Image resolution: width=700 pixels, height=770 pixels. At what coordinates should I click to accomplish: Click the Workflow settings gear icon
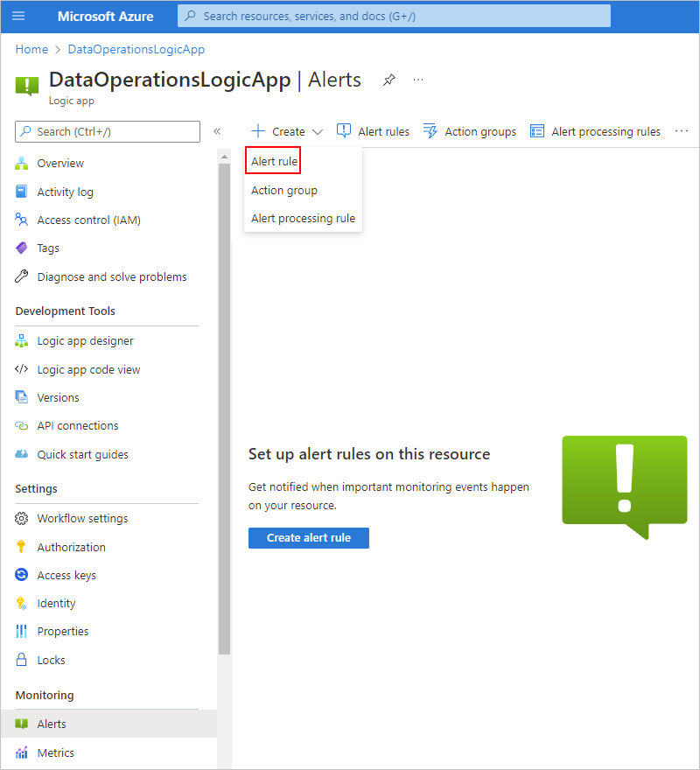(22, 518)
